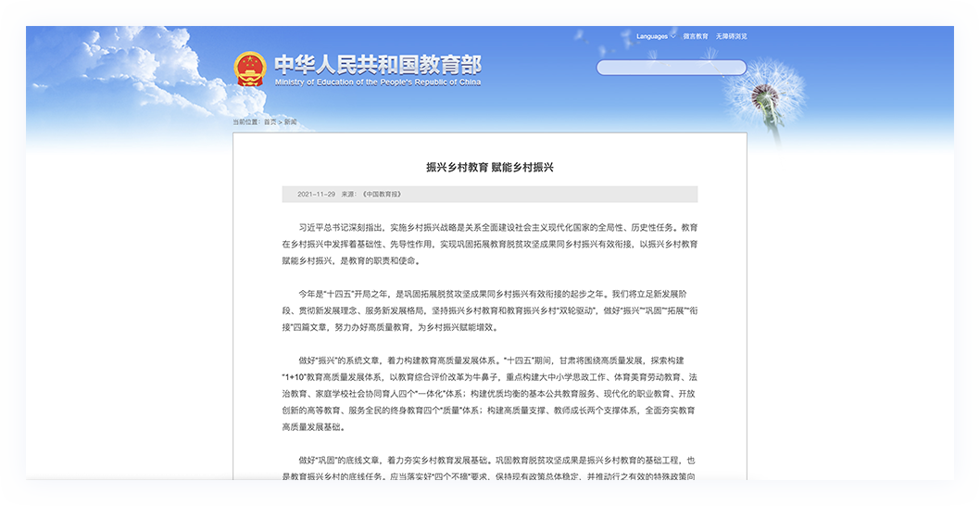Click the national emblem logo
The image size is (980, 506).
250,69
